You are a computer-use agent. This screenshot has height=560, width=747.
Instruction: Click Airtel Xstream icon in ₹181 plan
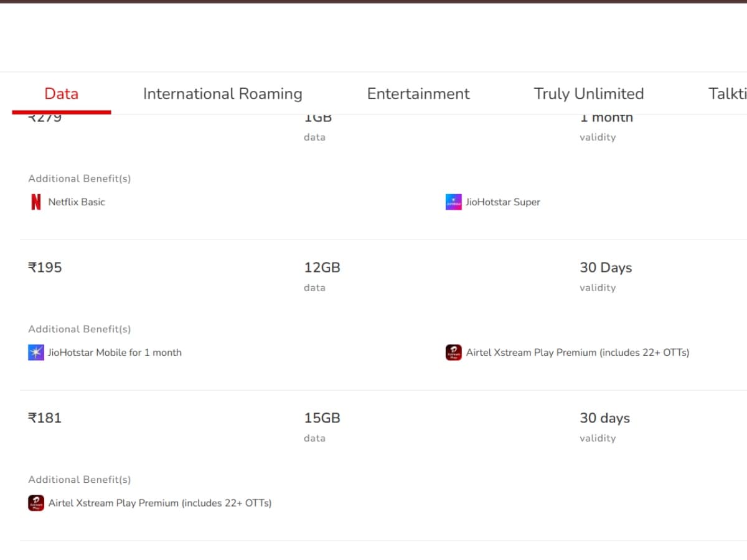tap(36, 503)
